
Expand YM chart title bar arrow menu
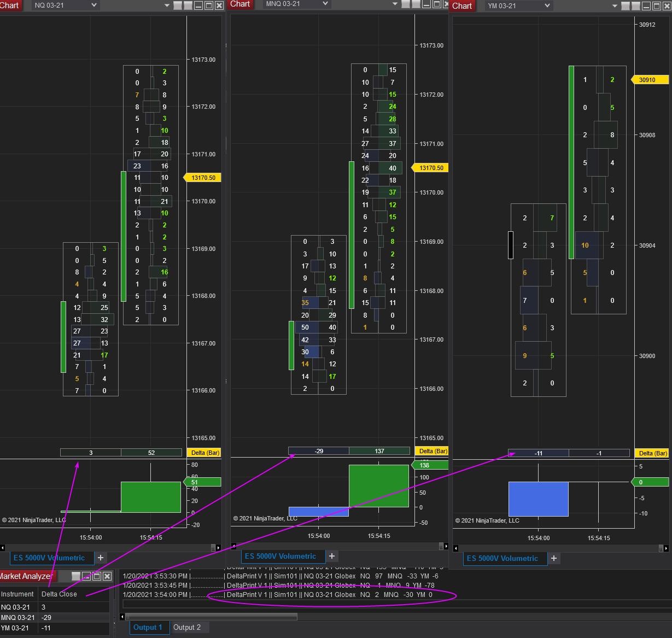[615, 6]
